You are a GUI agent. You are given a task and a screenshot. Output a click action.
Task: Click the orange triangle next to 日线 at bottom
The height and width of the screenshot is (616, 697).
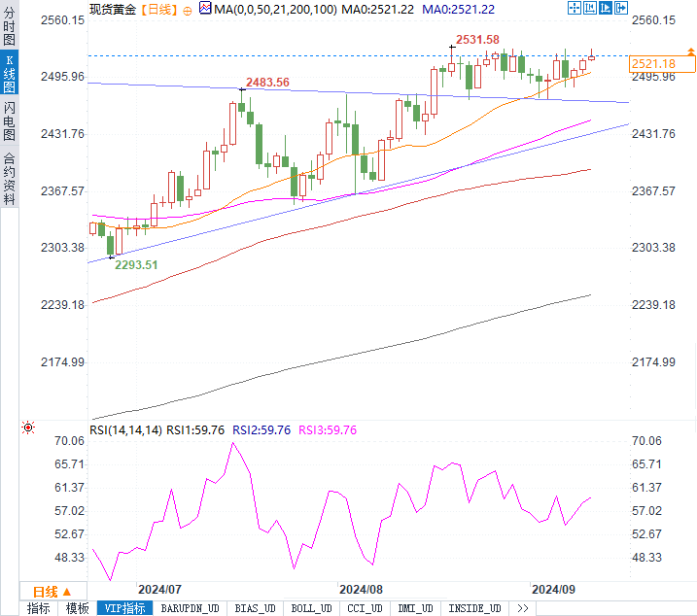pos(67,592)
